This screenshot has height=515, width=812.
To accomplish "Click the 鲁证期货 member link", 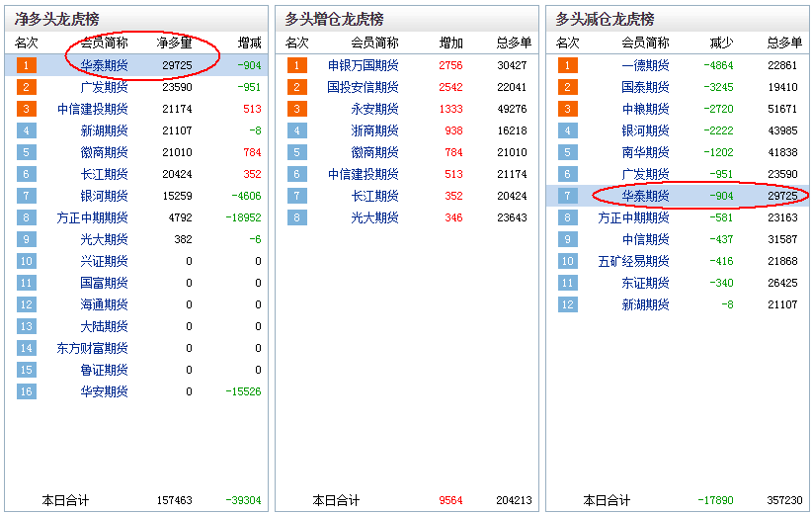I will [x=104, y=370].
